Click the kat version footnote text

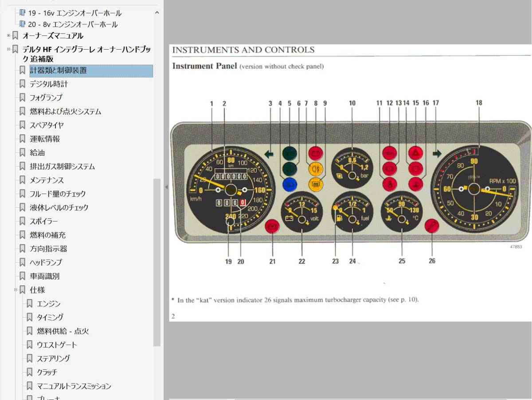tap(295, 299)
